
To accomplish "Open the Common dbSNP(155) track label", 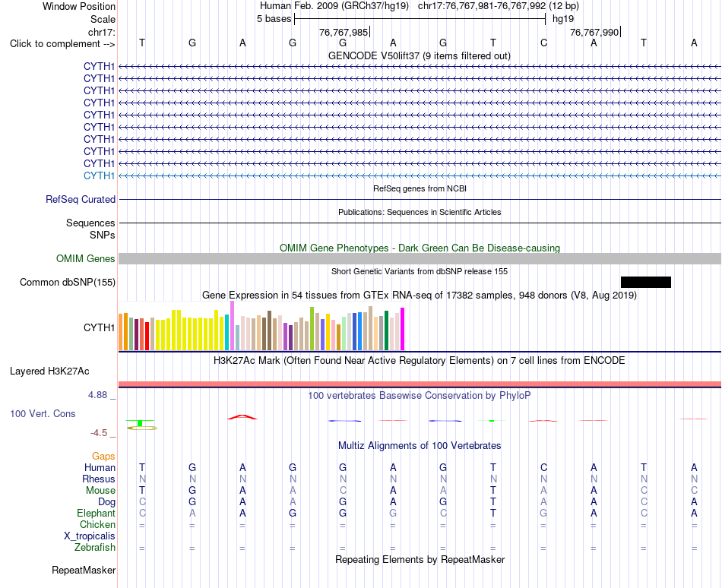I will (68, 282).
